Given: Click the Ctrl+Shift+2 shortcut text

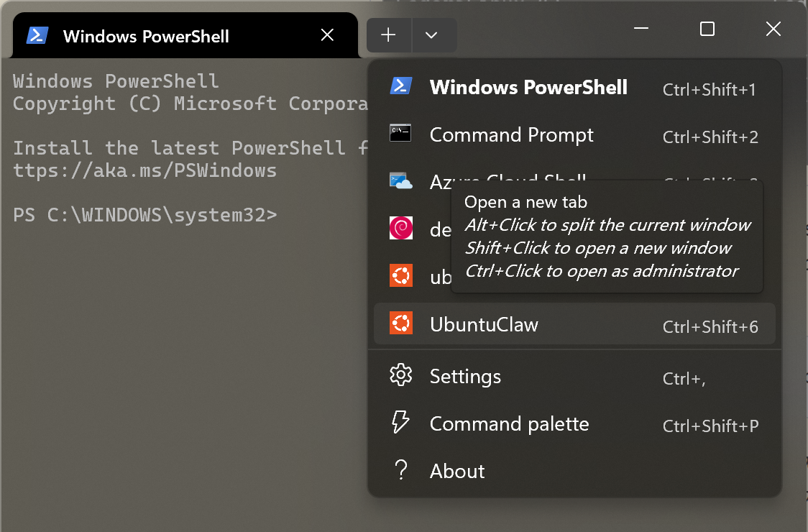Looking at the screenshot, I should [x=710, y=137].
